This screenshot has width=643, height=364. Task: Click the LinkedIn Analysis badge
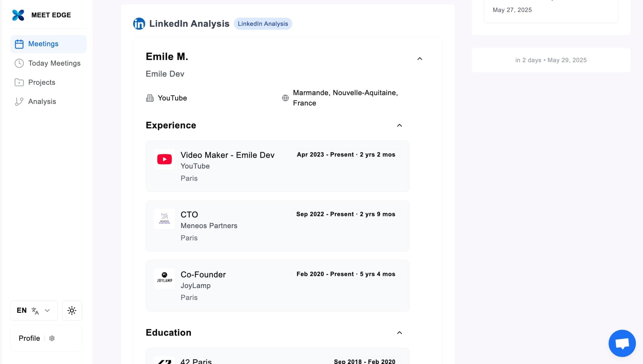pyautogui.click(x=263, y=24)
